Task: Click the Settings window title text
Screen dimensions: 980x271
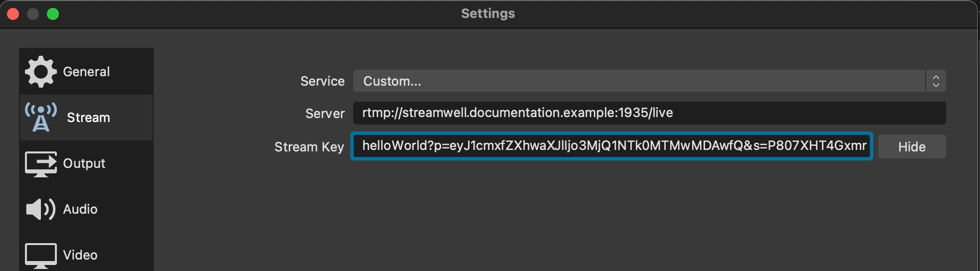Action: (488, 13)
